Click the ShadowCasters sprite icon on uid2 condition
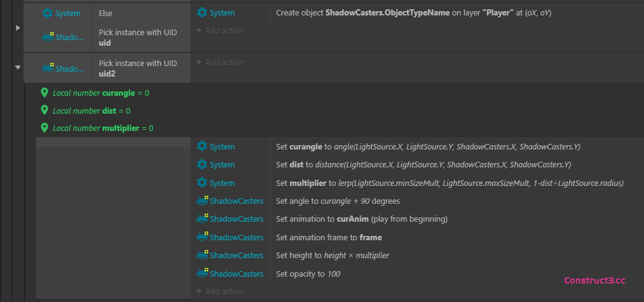Screen dimensions: 644x302 coord(48,68)
